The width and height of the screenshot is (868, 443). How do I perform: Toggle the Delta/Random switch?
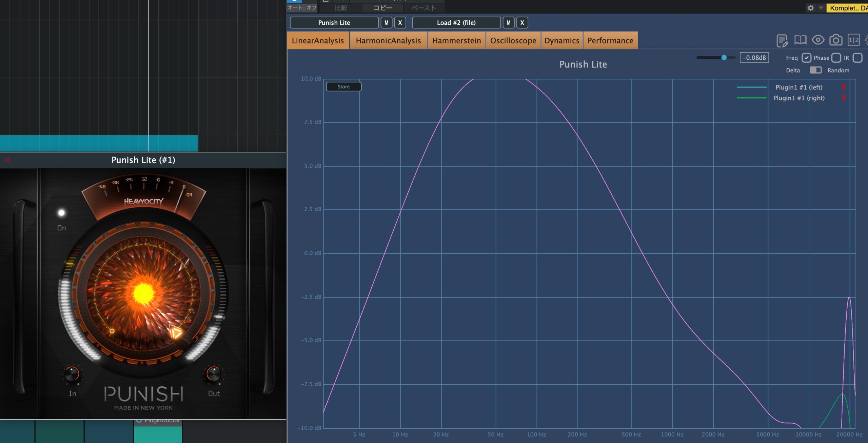click(x=815, y=70)
